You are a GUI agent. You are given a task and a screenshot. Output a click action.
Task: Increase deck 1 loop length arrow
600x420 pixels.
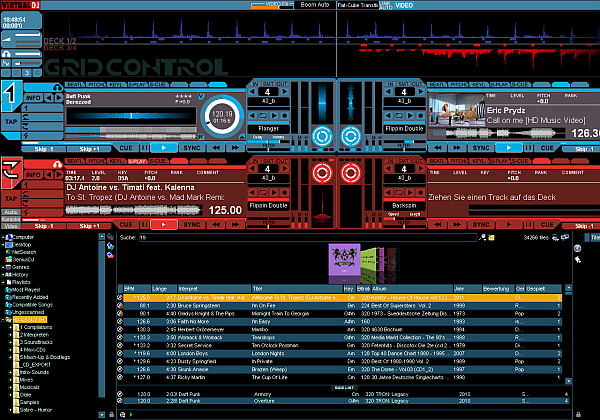tap(285, 92)
